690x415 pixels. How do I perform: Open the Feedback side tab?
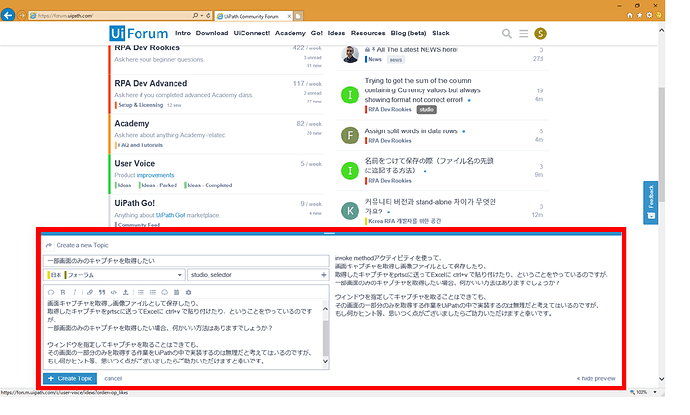pos(650,202)
